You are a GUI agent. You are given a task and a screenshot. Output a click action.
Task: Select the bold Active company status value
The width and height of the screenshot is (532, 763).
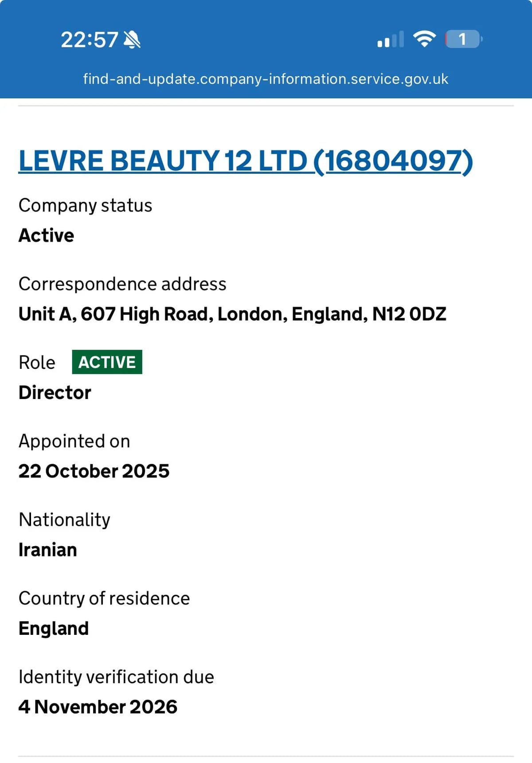point(46,235)
